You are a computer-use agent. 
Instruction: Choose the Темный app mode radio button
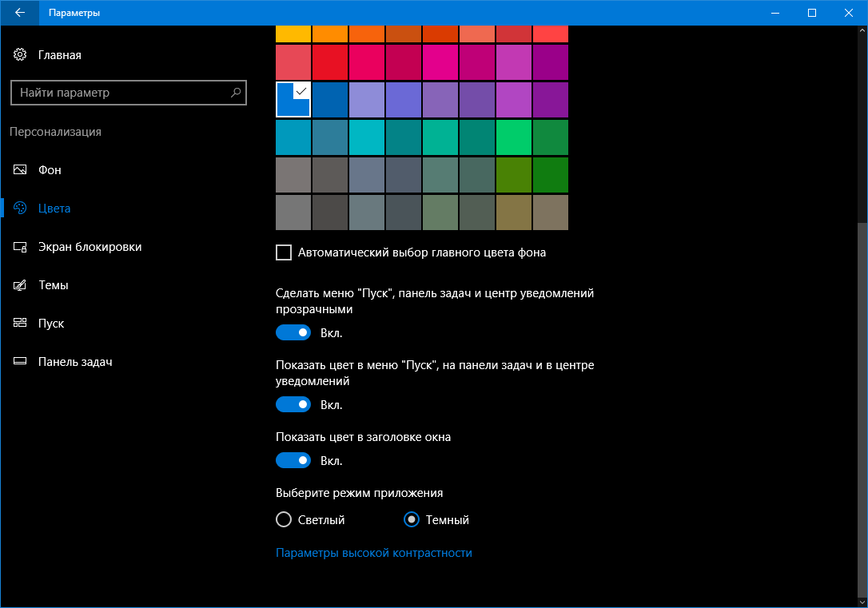click(412, 520)
